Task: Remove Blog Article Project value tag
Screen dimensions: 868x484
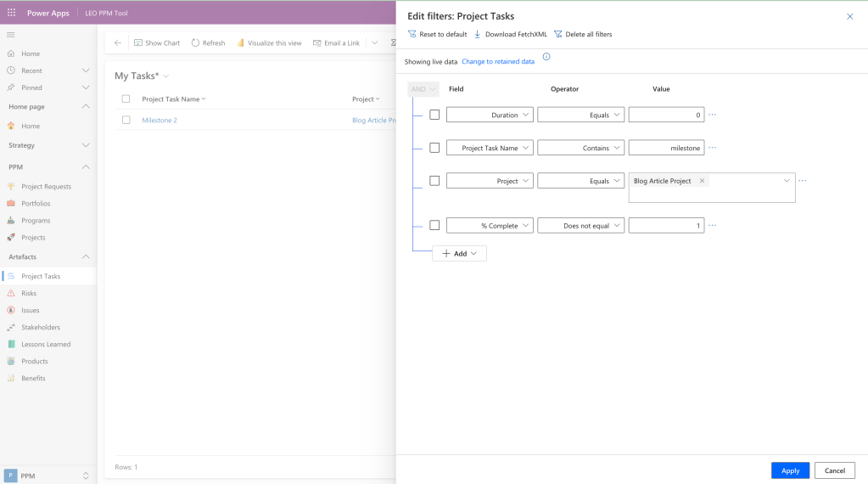Action: (702, 181)
